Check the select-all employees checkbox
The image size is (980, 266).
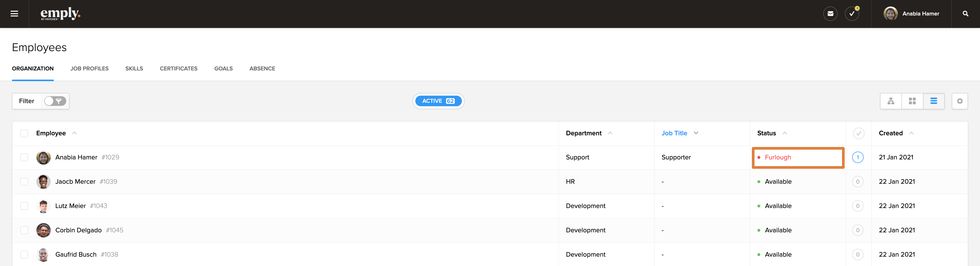coord(24,133)
